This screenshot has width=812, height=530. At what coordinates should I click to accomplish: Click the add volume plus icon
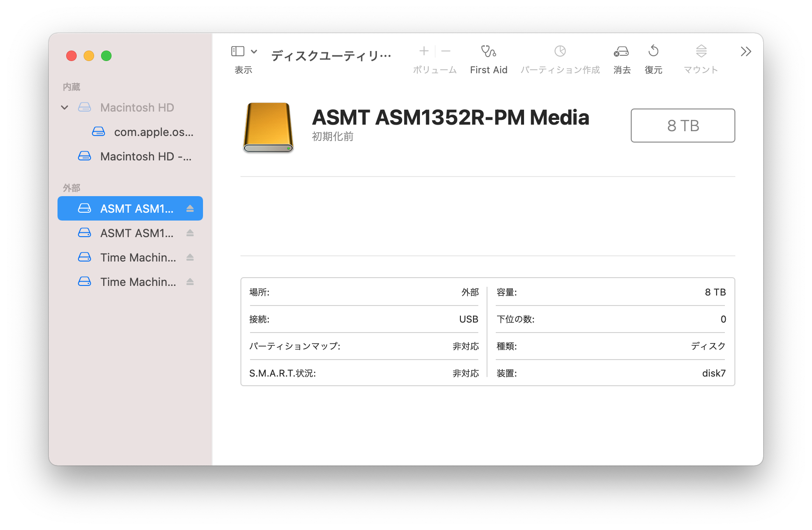point(424,51)
